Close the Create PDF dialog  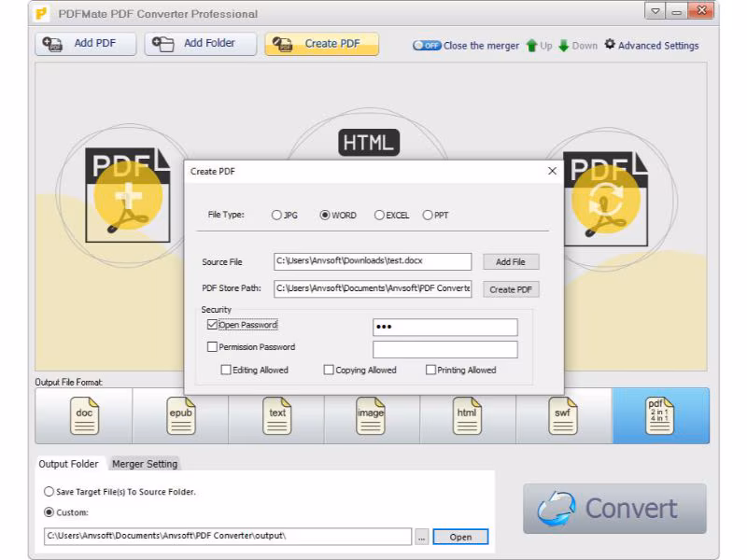pyautogui.click(x=552, y=171)
